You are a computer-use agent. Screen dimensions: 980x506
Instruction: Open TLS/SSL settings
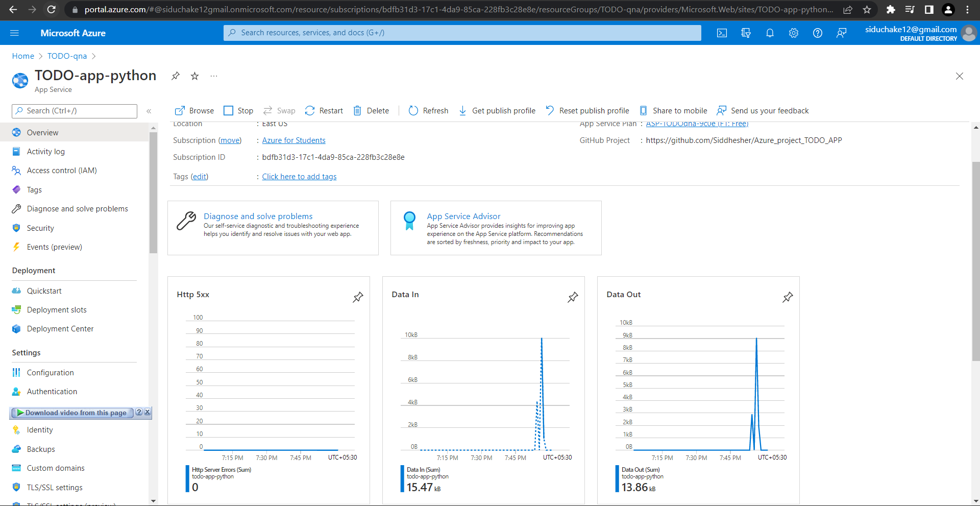click(x=75, y=488)
